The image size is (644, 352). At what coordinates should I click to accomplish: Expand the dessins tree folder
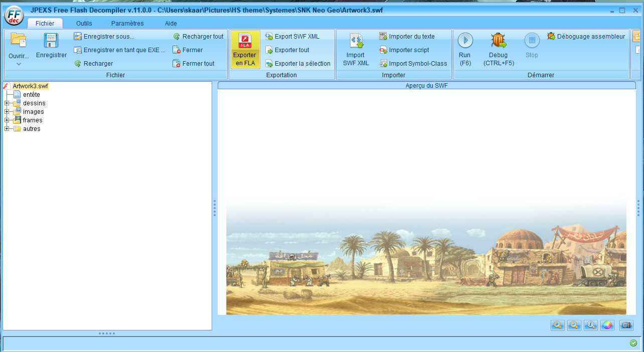[x=7, y=103]
